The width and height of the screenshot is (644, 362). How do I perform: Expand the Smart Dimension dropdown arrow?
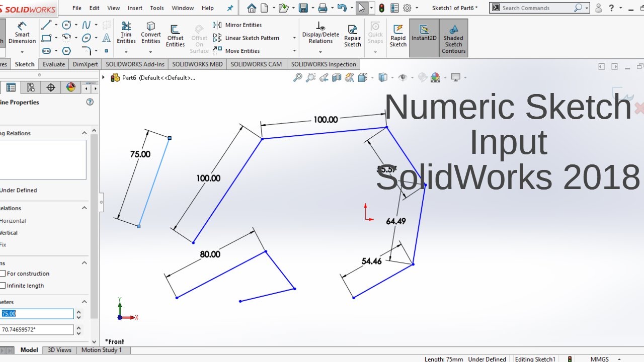[22, 51]
